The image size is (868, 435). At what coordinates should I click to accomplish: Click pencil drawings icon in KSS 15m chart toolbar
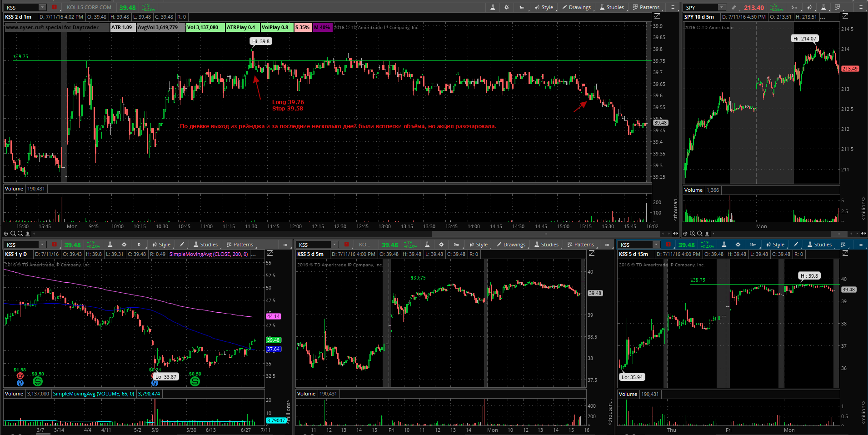coord(796,245)
